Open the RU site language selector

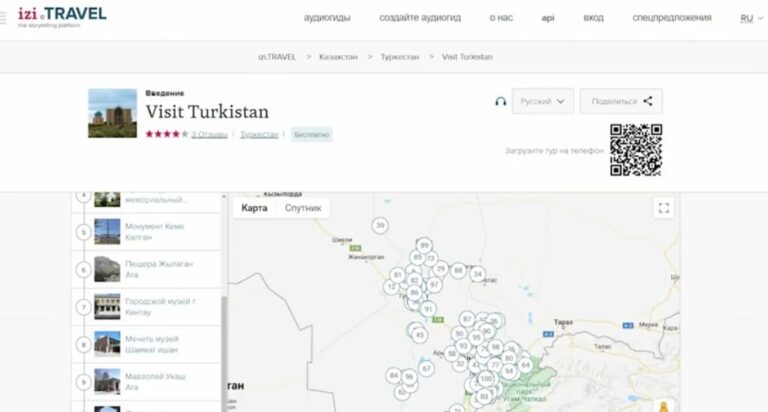click(x=751, y=18)
